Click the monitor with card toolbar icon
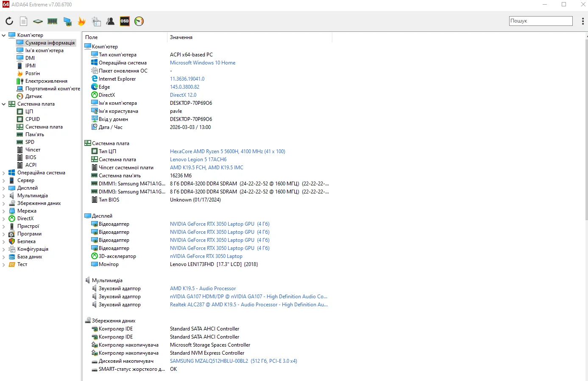 click(67, 21)
